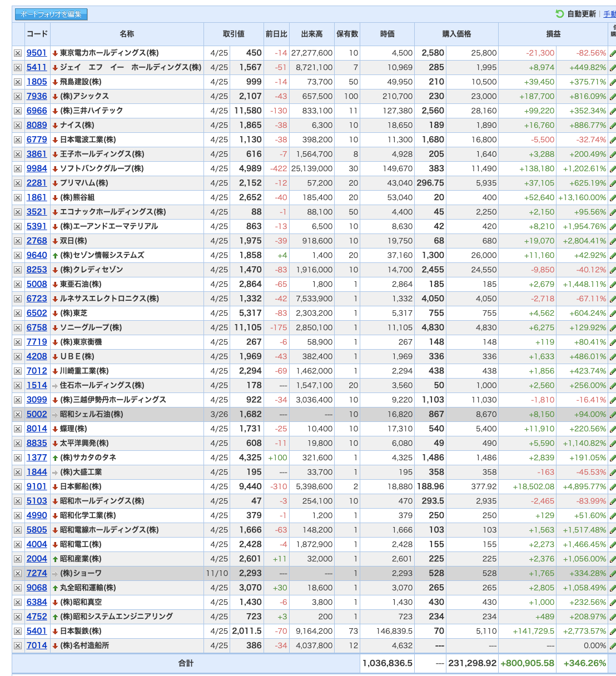The width and height of the screenshot is (616, 676).
Task: Open stock code 7936 link
Action: pyautogui.click(x=37, y=96)
